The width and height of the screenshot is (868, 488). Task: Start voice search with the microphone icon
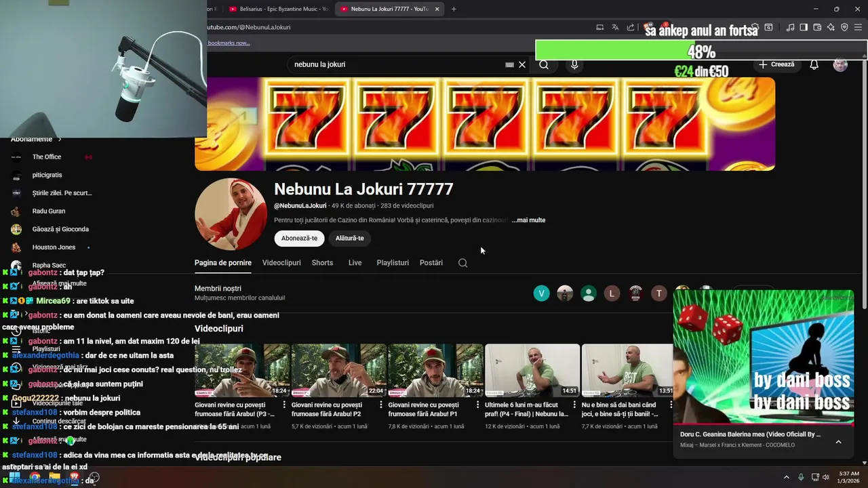[574, 64]
